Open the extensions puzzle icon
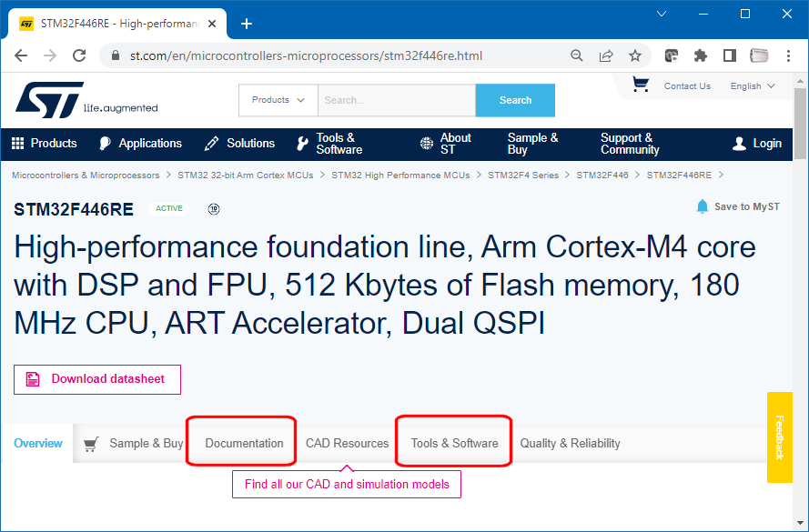 [x=700, y=55]
